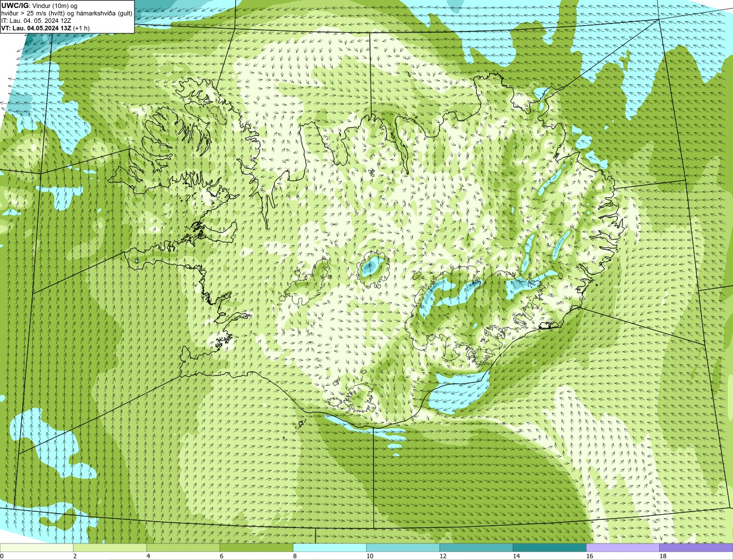Screen dimensions: 733x560
Task: Click the 2–4 m/s light green legend swatch
Action: point(110,548)
